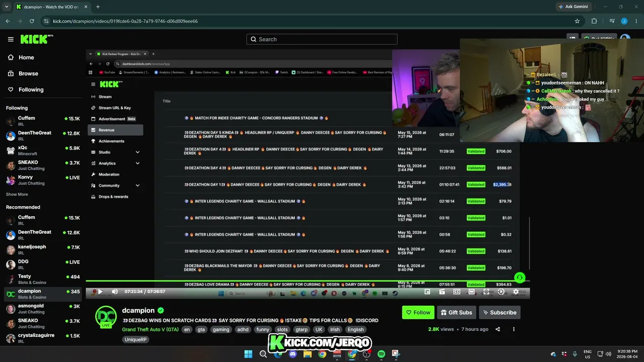Go to Home in Kick sidebar
This screenshot has height=362, width=644.
[x=21, y=57]
